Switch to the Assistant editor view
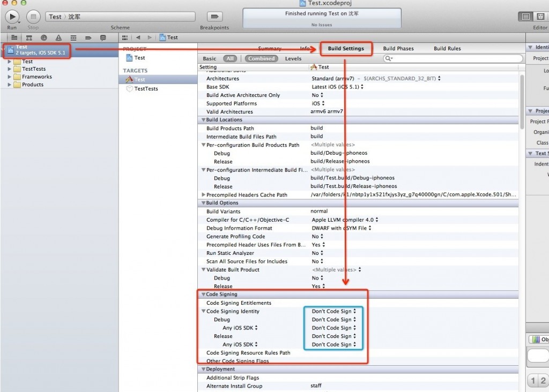Viewport: 549px width, 392px height. tap(540, 17)
